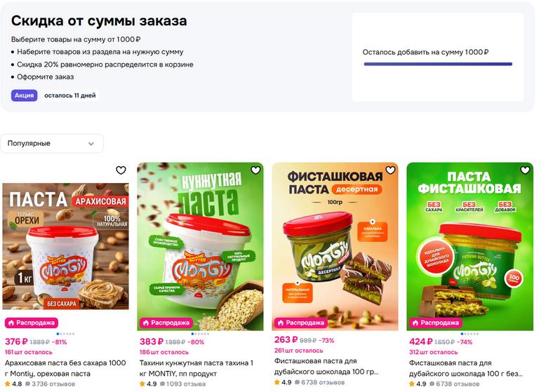This screenshot has height=392, width=539.
Task: Open Тахини кунжутная паста product title
Action: pyautogui.click(x=197, y=368)
